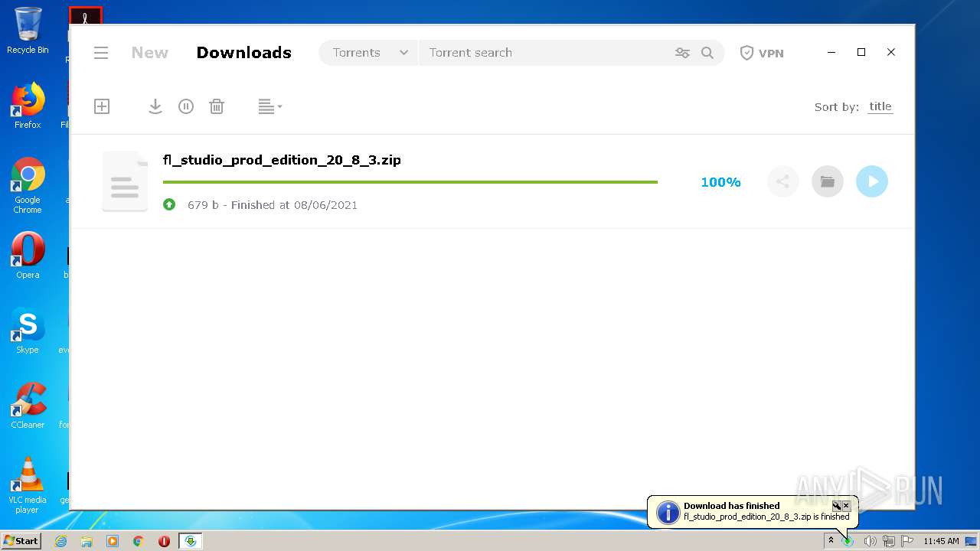Screen dimensions: 980x551
Task: Expand the list view mode dropdown
Action: [x=270, y=106]
